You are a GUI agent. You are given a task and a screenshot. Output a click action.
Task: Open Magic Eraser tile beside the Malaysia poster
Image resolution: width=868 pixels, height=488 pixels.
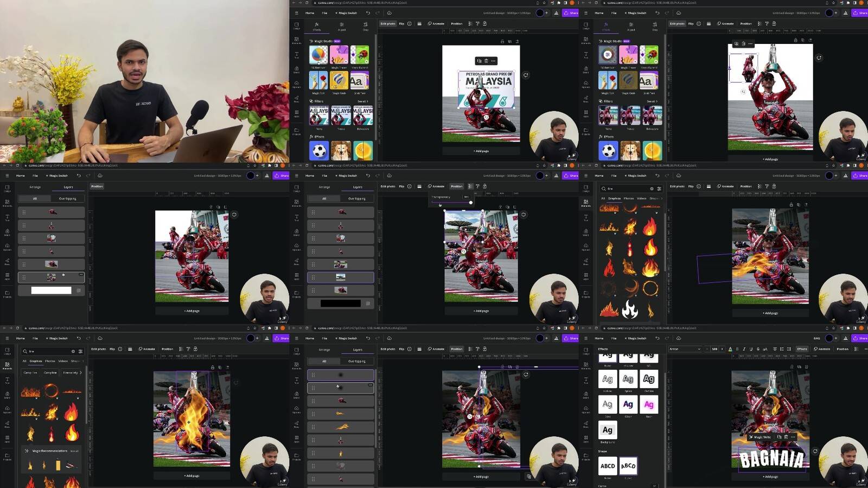(x=339, y=55)
